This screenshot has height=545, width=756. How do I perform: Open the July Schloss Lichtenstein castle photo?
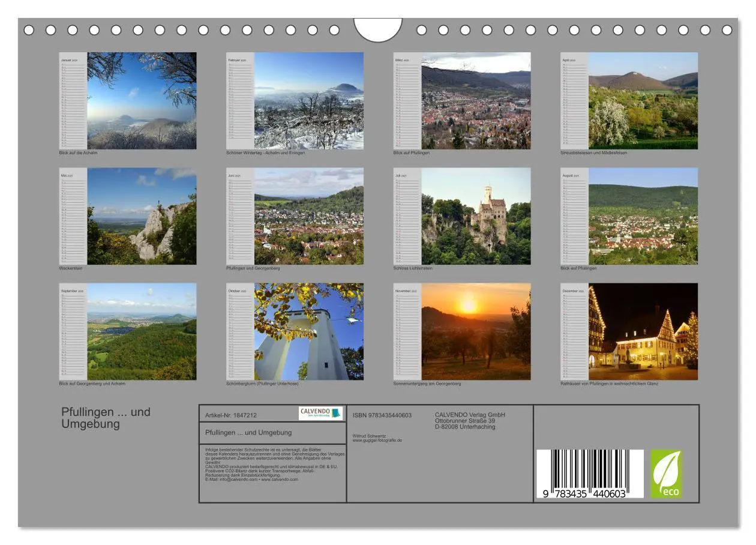pyautogui.click(x=476, y=216)
